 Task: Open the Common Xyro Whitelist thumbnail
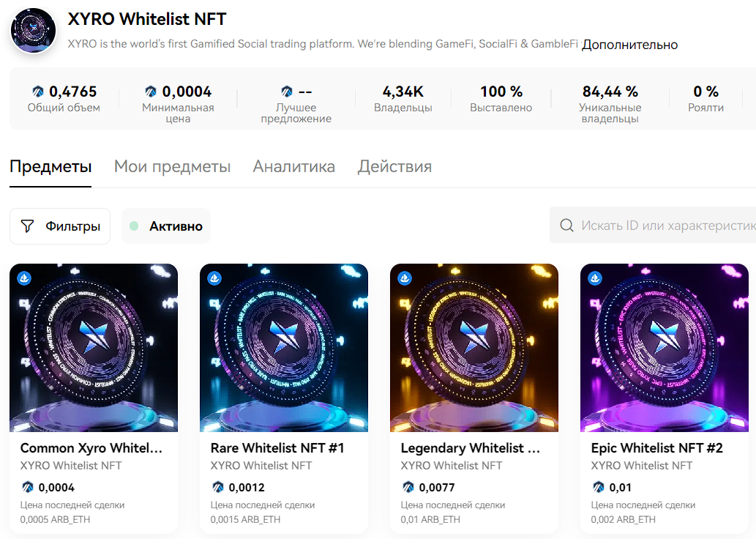click(x=94, y=348)
